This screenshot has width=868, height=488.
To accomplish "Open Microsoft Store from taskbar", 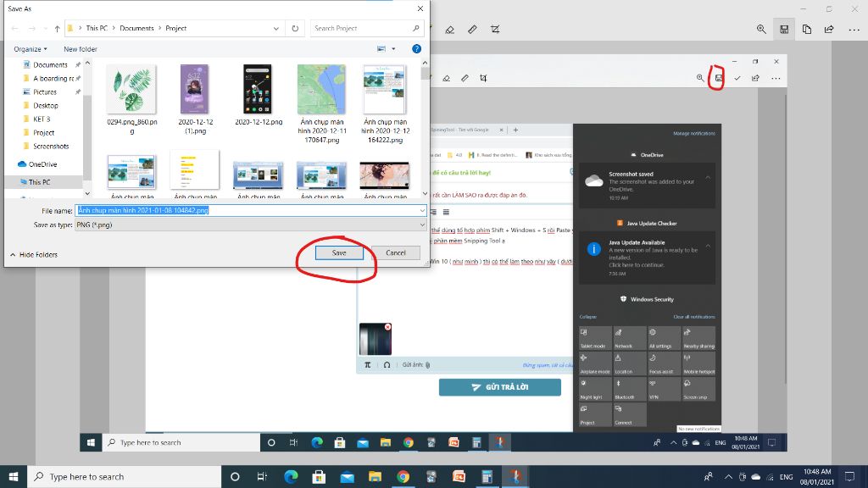I will click(319, 476).
